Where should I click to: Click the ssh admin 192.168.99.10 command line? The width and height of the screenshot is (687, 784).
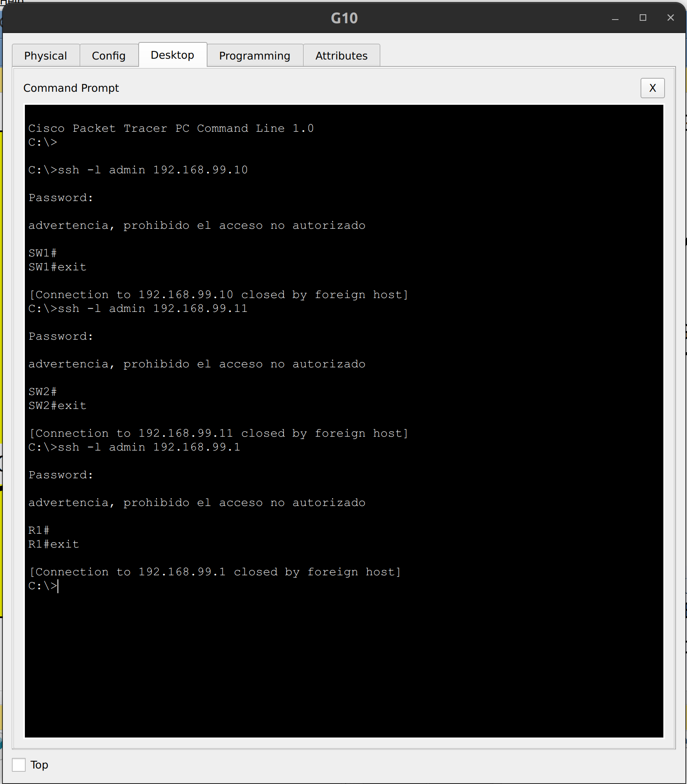coord(138,170)
